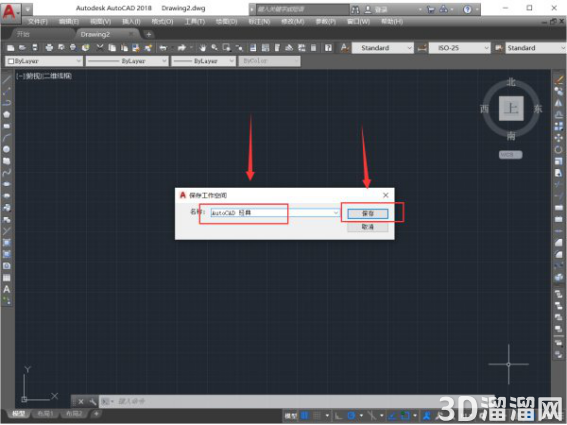The height and width of the screenshot is (425, 567).
Task: Click the New drawing icon in toolbar
Action: (x=10, y=48)
